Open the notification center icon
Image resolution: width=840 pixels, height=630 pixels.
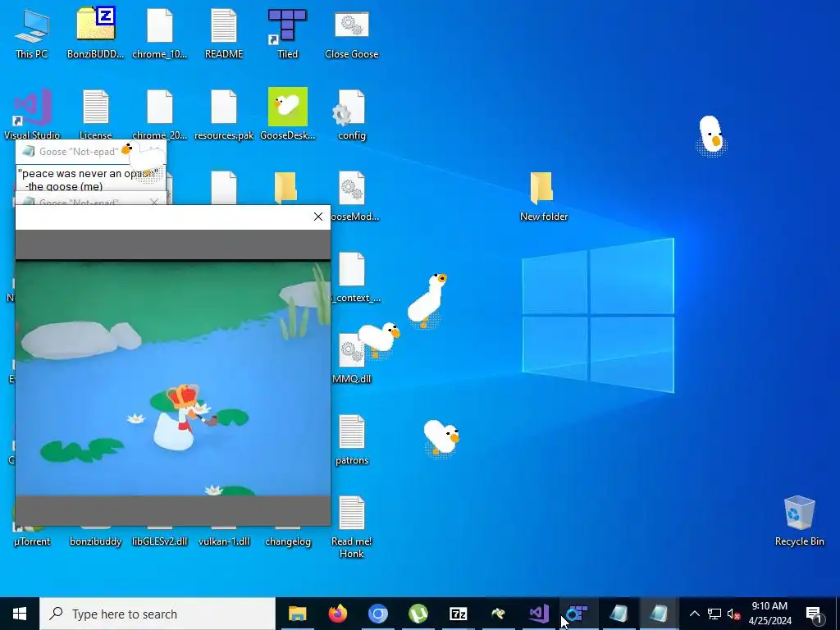[x=814, y=614]
